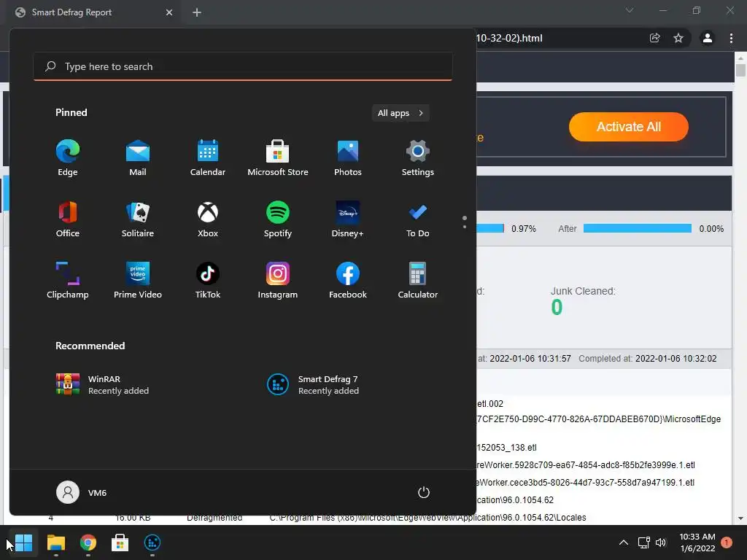Click the power button in Start menu

(424, 492)
